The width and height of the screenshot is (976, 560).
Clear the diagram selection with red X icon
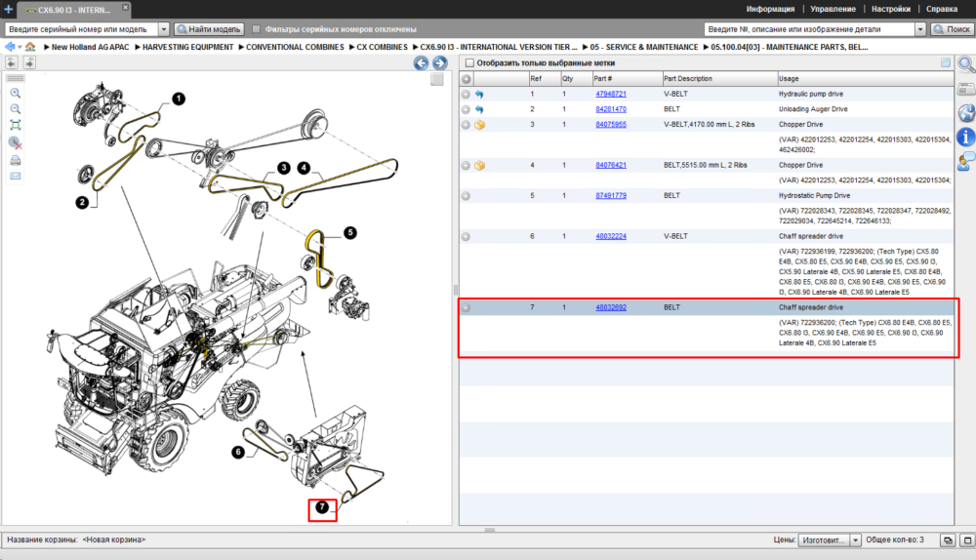pos(16,143)
